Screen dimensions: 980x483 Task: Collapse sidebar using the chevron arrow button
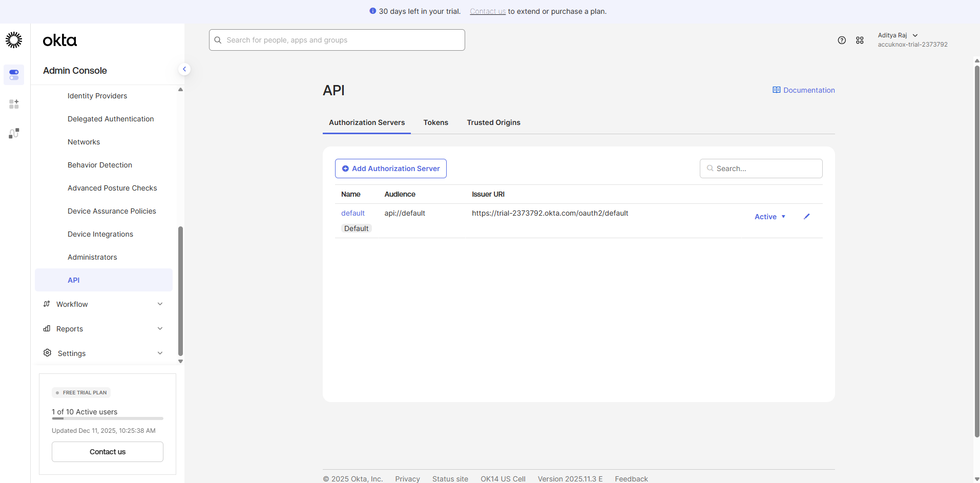[x=184, y=69]
